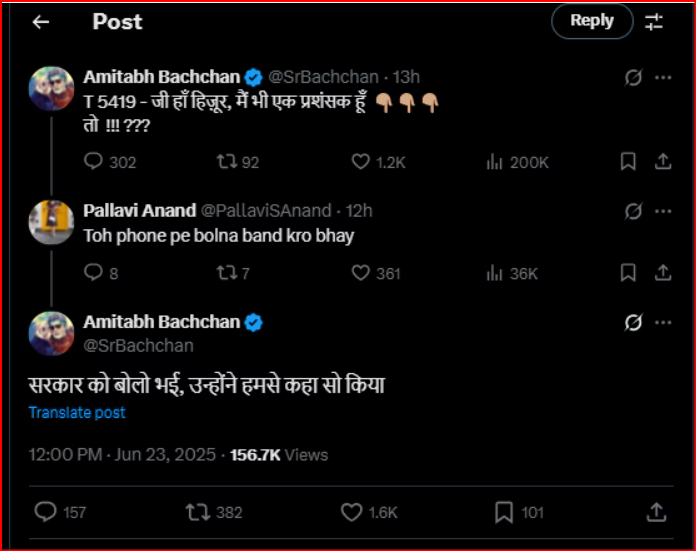Expand more options on Pallavi Anand's reply
The height and width of the screenshot is (551, 696).
662,211
